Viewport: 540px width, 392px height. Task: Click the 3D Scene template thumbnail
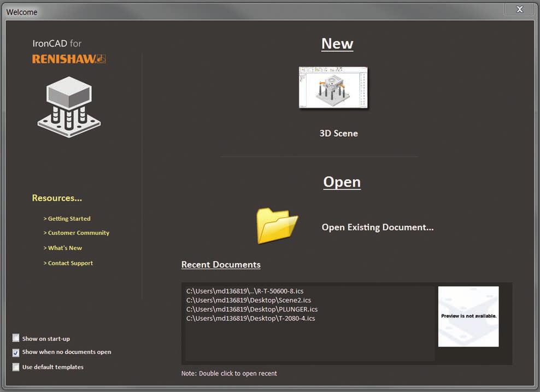pos(333,87)
